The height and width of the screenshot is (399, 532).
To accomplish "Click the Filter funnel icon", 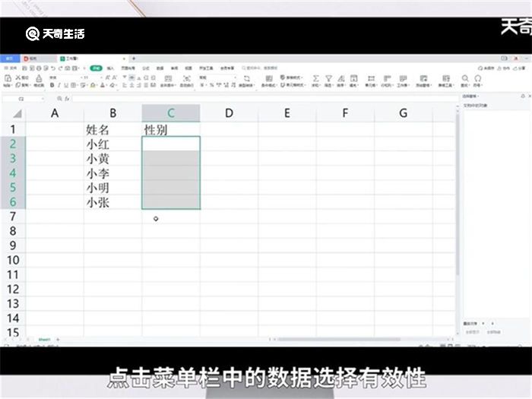I will click(x=328, y=78).
